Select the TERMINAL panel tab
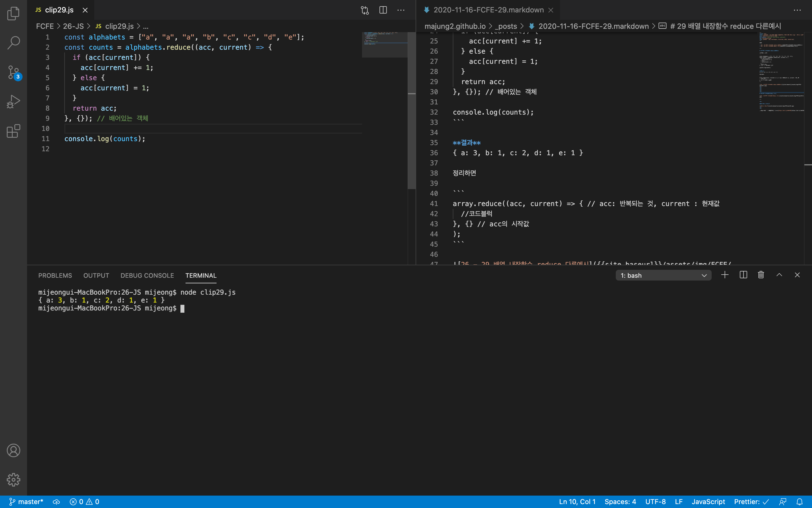 point(201,275)
